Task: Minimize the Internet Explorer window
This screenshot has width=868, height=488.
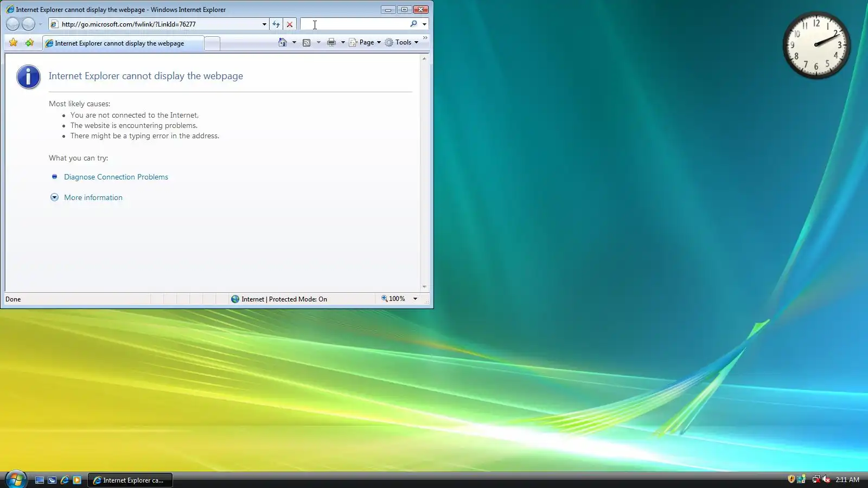Action: click(x=388, y=9)
